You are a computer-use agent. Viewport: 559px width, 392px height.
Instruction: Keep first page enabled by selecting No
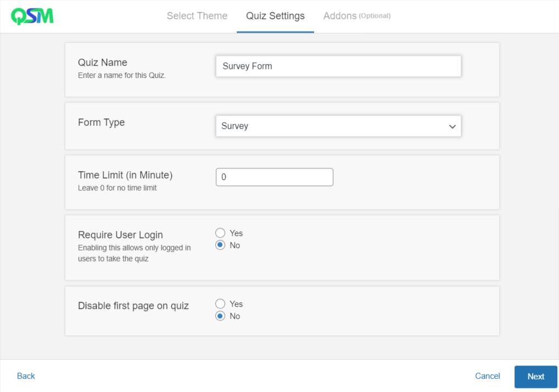(x=220, y=316)
